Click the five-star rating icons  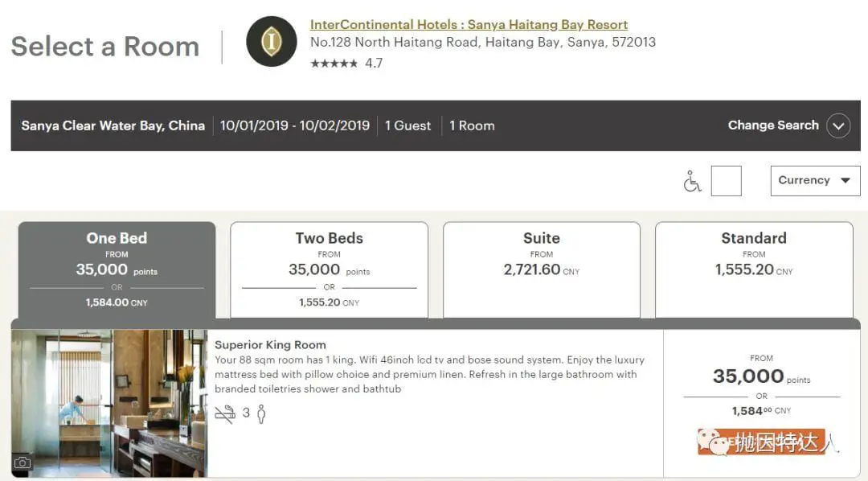(334, 64)
